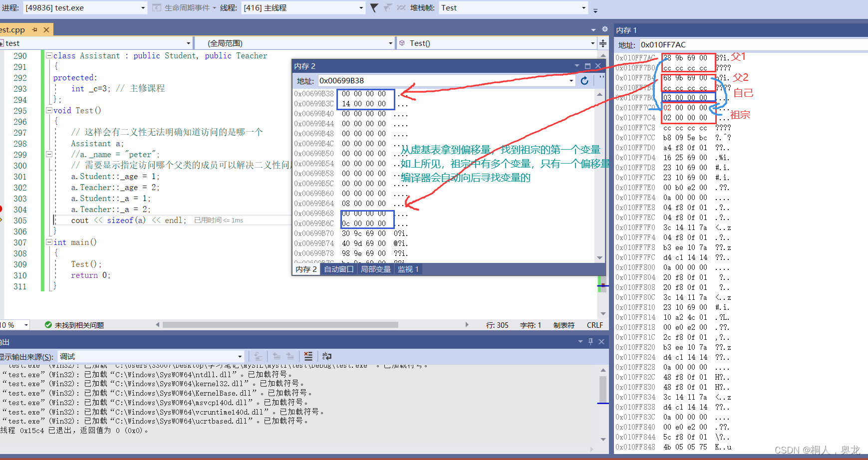Pin the output panel
Screen dimensions: 868x460
point(590,342)
